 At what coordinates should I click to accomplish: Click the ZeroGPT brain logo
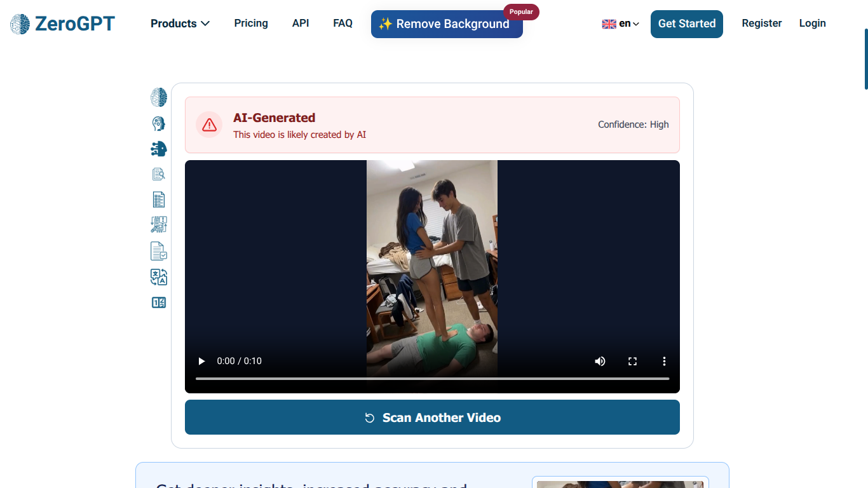20,24
